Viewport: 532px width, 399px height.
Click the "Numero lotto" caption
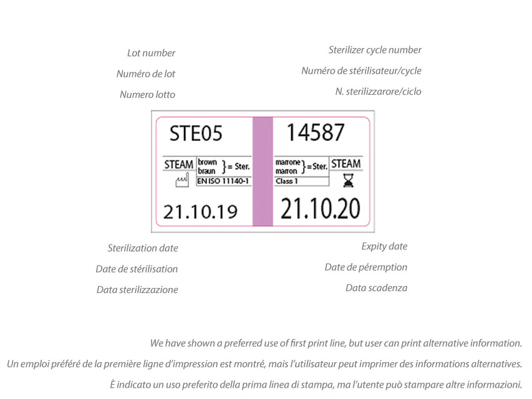tap(147, 95)
